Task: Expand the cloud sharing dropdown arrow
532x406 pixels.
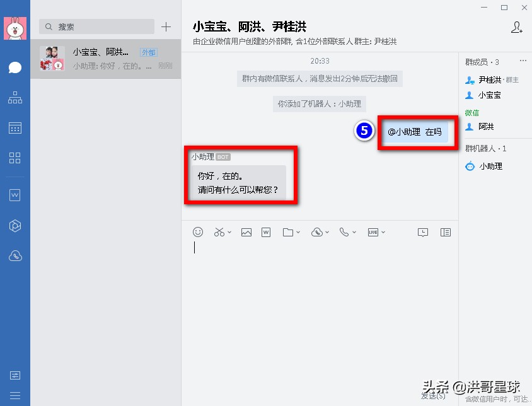Action: pyautogui.click(x=326, y=232)
